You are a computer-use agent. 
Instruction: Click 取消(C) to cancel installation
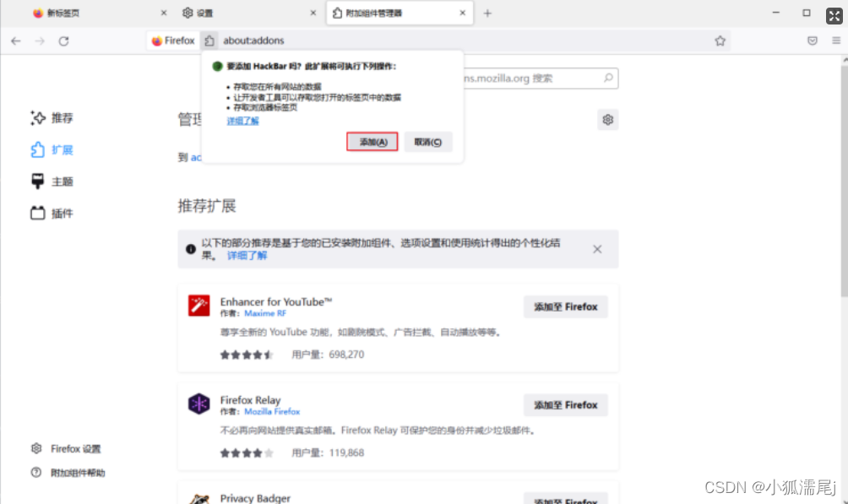point(427,142)
